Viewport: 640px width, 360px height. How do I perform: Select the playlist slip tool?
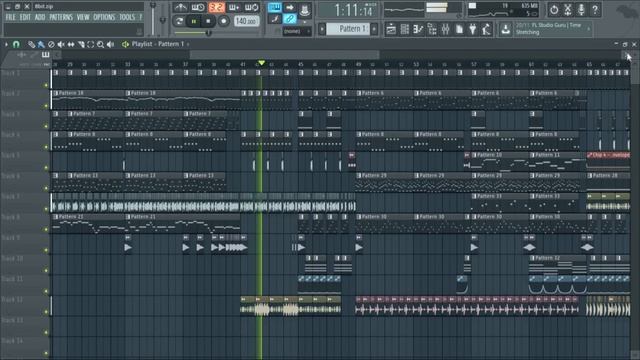71,44
